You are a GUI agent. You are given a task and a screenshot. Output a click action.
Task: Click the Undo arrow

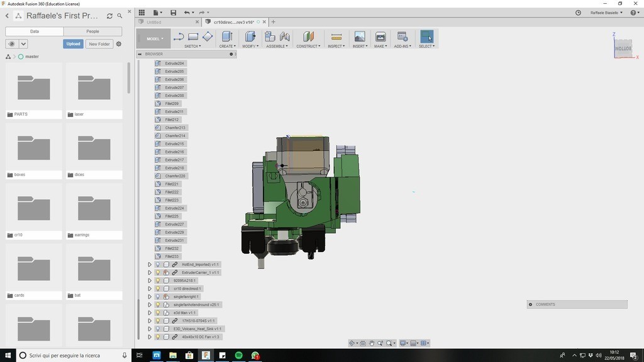(x=187, y=13)
